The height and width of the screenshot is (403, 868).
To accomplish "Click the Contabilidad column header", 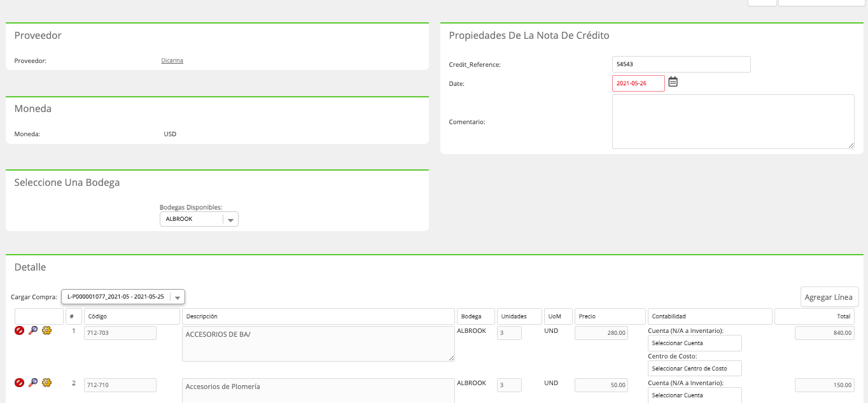I will pos(710,316).
